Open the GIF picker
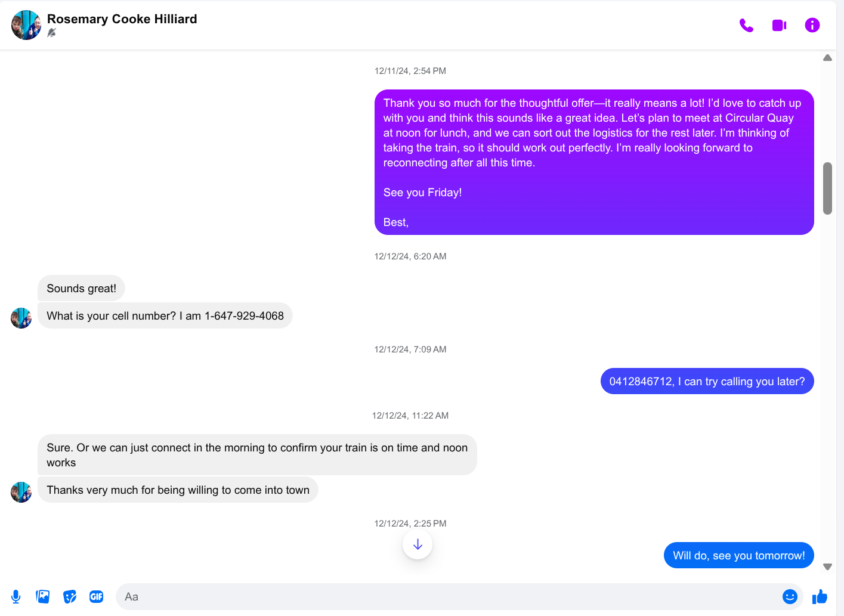The height and width of the screenshot is (616, 844). tap(97, 596)
